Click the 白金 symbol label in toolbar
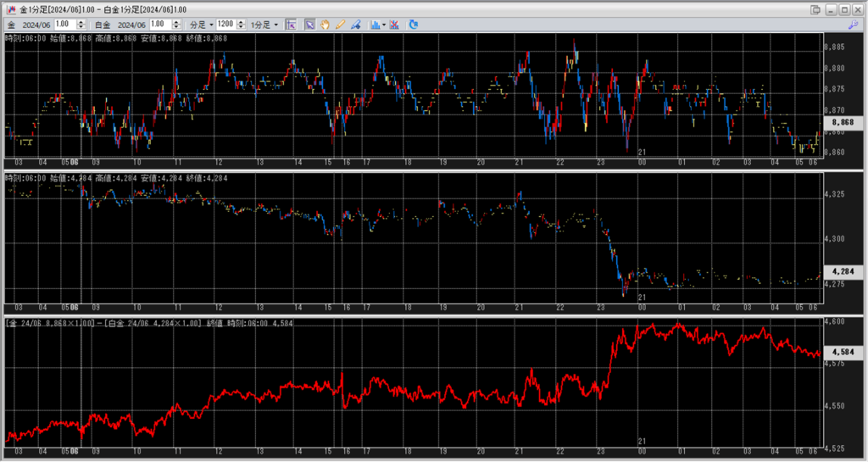This screenshot has height=462, width=868. click(x=103, y=25)
